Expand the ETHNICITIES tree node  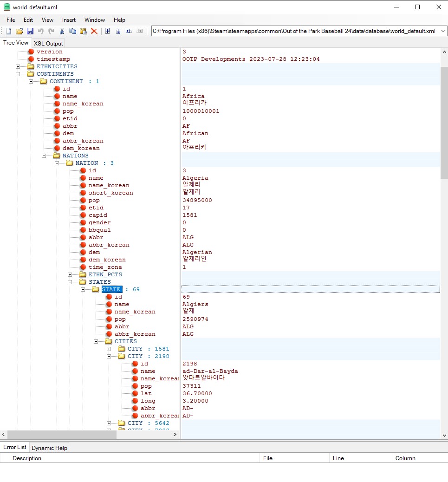pyautogui.click(x=18, y=66)
